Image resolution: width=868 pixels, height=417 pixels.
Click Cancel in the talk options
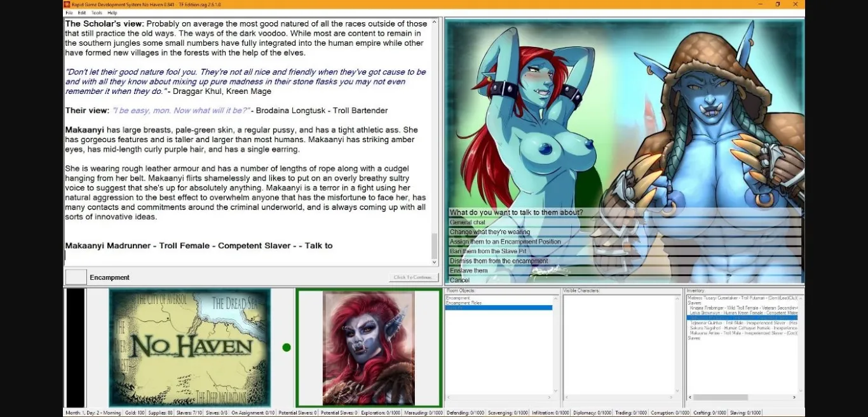[x=459, y=280]
